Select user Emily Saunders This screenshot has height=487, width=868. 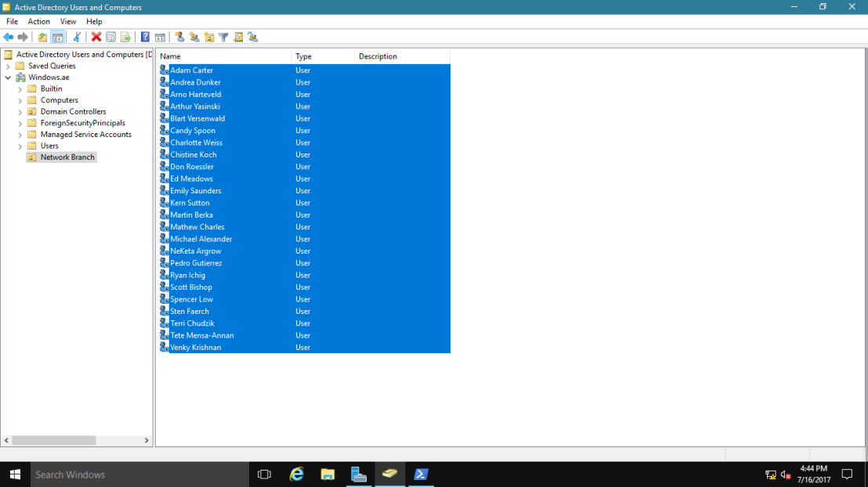click(195, 191)
